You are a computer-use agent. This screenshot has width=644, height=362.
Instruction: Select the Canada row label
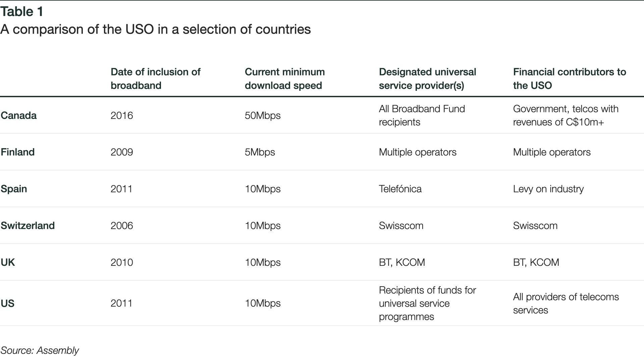18,115
